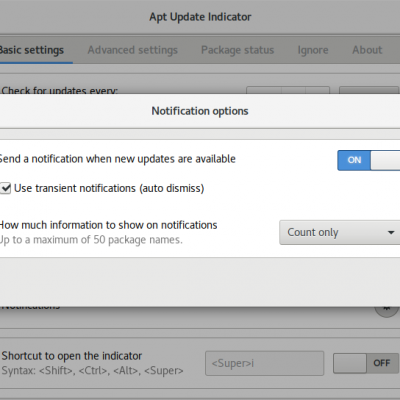Click the Use transient notifications label text
Screen dimensions: 400x400
coord(109,188)
